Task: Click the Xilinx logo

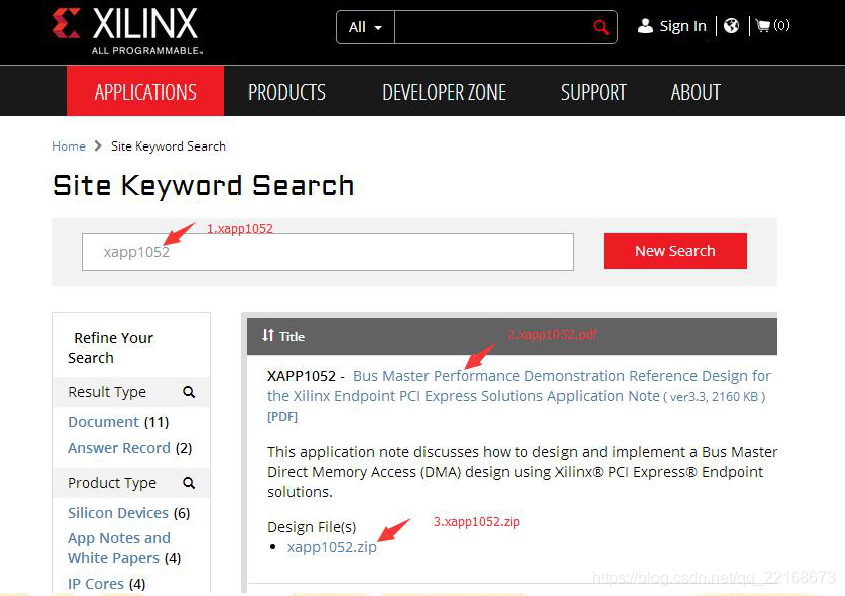Action: pos(128,31)
